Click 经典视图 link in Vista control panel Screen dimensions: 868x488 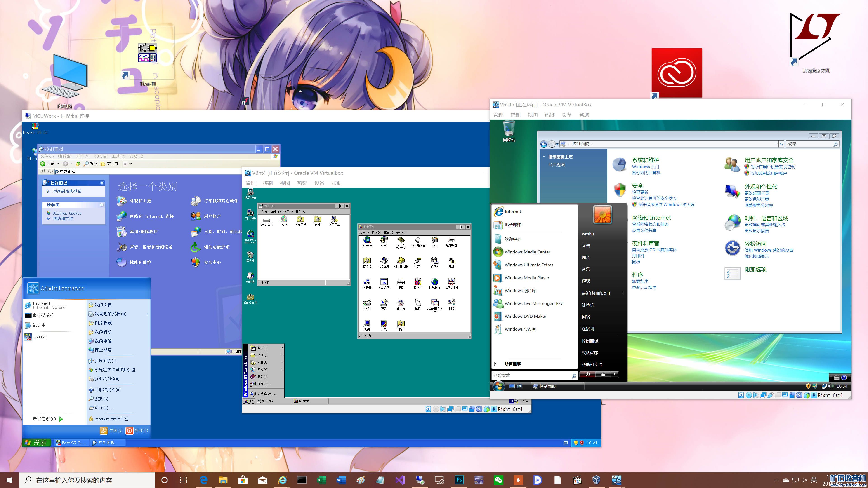[x=556, y=165]
